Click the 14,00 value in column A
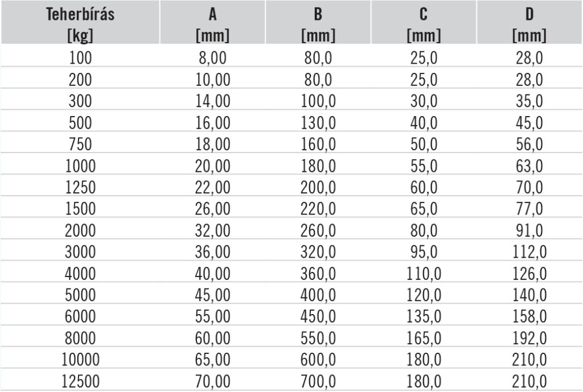 [212, 101]
